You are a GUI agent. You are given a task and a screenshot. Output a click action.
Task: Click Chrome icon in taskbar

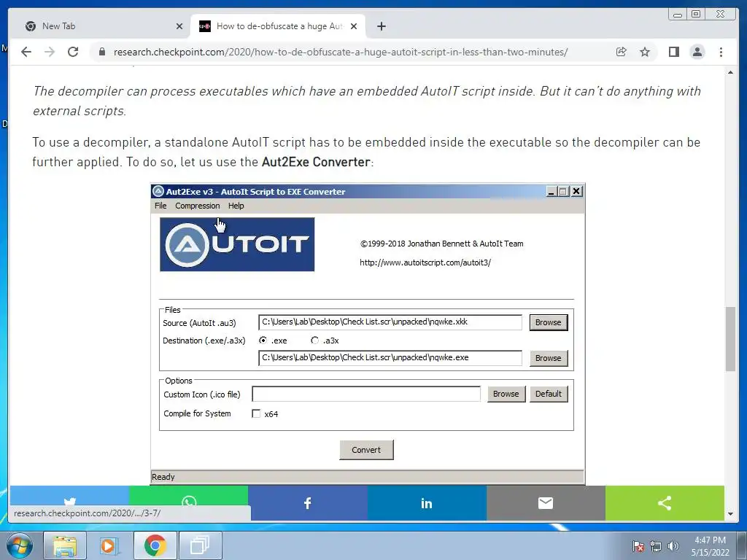coord(155,545)
